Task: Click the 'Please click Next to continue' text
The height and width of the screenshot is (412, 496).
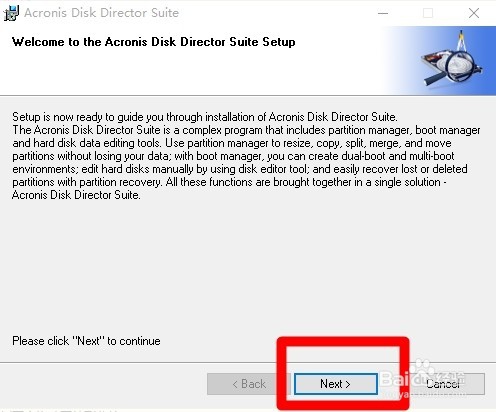Action: 86,341
